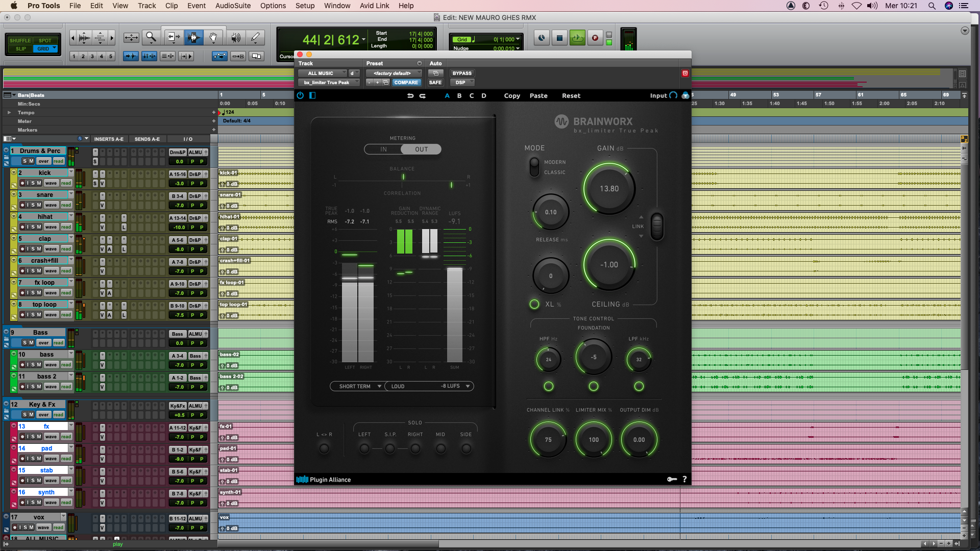The height and width of the screenshot is (551, 980).
Task: Click the red target button in plugin header
Action: [x=685, y=73]
